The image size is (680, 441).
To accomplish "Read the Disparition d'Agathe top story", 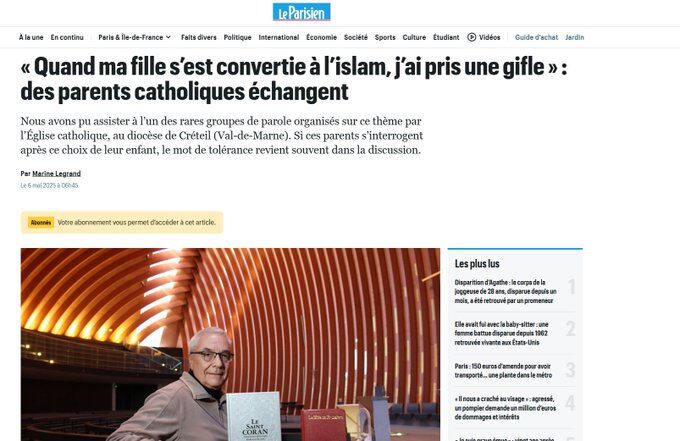I will click(x=506, y=291).
